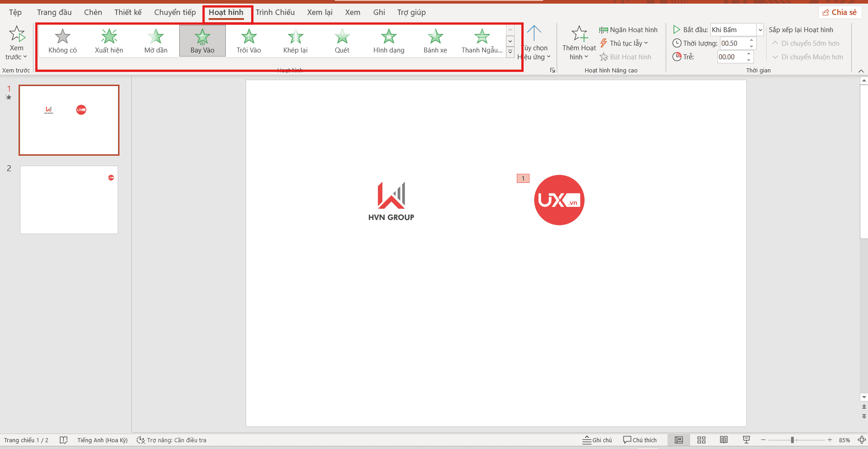Open the Bắt đầu 'Khi Bấm' dropdown
Screen dimensions: 868x449
click(759, 29)
